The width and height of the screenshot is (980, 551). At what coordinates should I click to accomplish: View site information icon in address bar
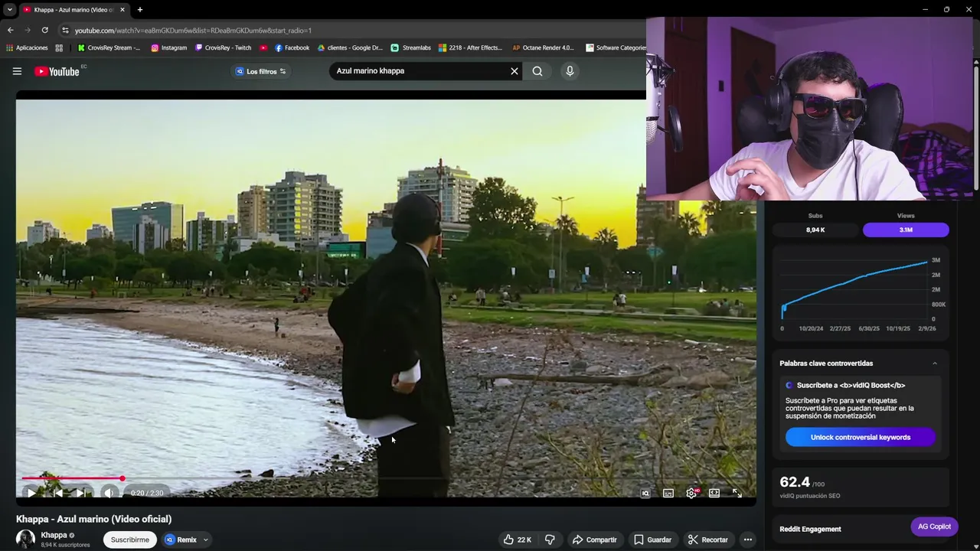(65, 31)
